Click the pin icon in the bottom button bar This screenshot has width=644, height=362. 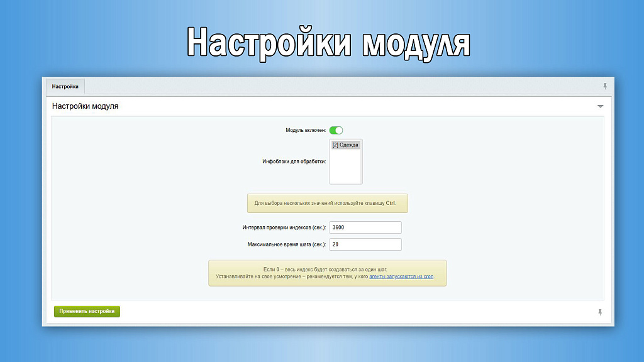click(600, 312)
